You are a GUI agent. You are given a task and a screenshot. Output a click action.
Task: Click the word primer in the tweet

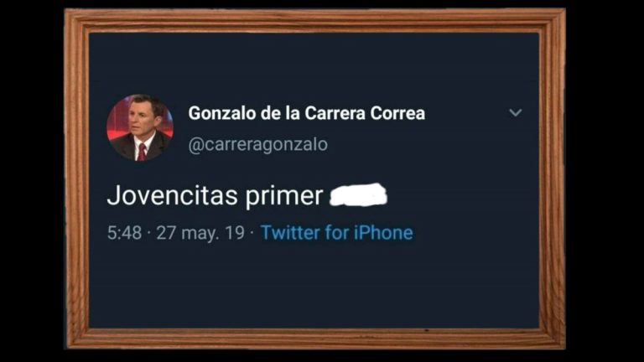(284, 196)
